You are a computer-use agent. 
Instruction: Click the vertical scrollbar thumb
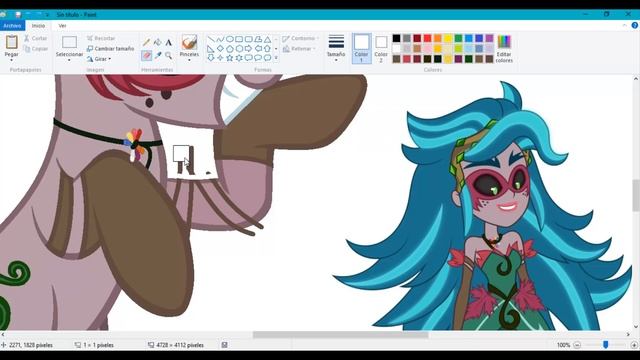tap(636, 196)
